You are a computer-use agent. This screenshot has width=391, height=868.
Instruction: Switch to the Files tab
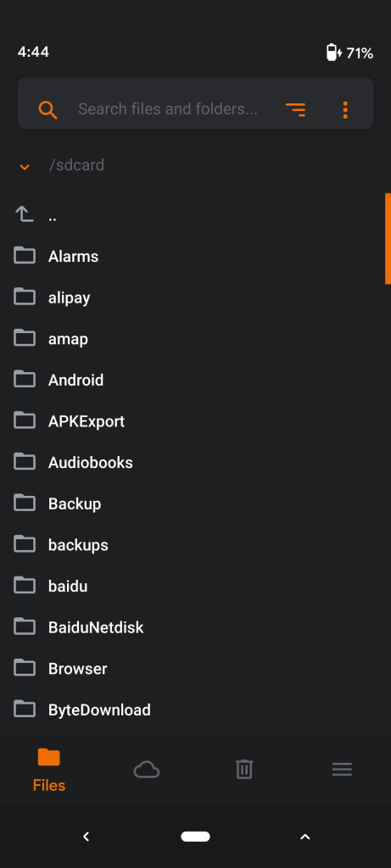tap(48, 770)
